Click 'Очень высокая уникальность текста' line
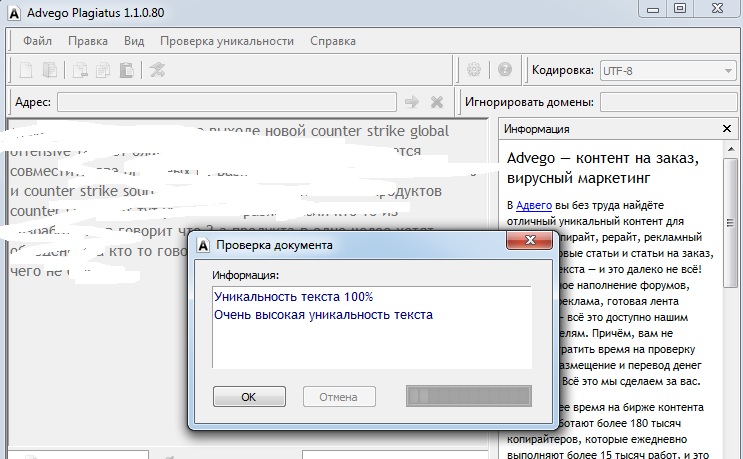The width and height of the screenshot is (743, 459). [323, 315]
